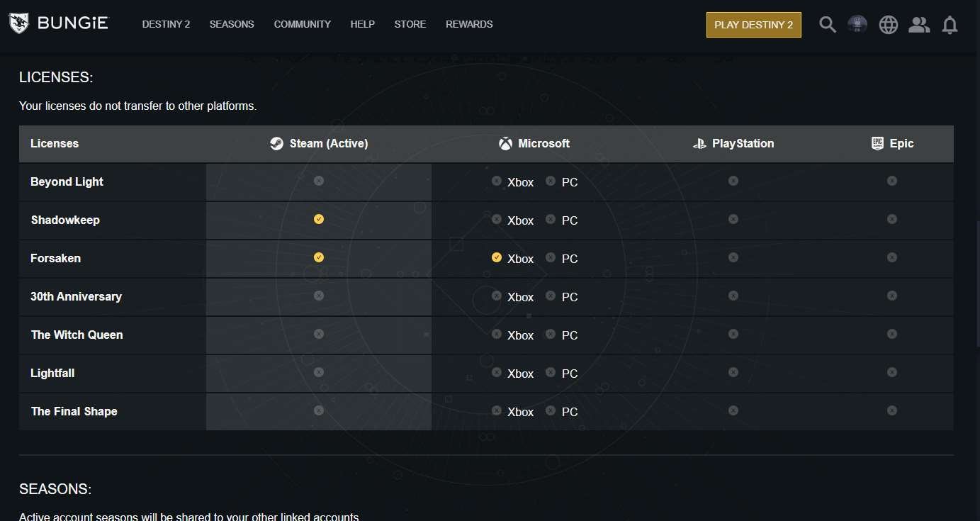Click Shadowkeep Xbox unowned icon
Screen dimensions: 980x521
[497, 219]
